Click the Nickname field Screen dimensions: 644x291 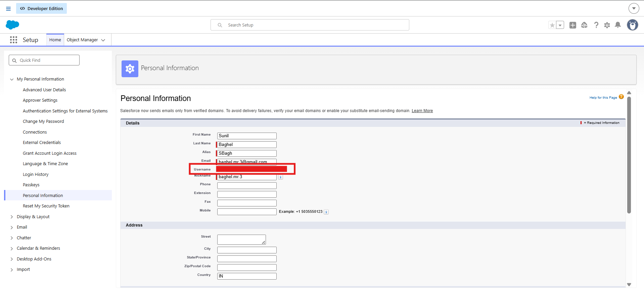[x=247, y=177]
